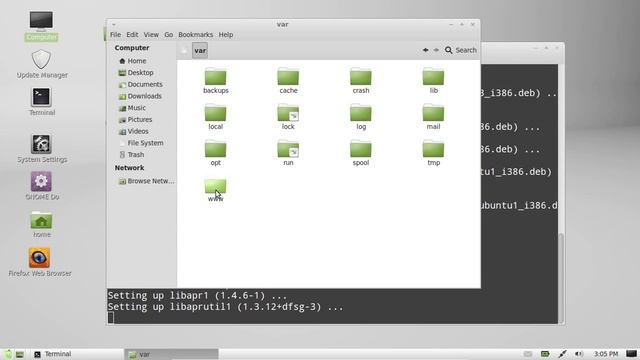Launch GNOME Do desktop icon
640x360 pixels.
coord(42,186)
